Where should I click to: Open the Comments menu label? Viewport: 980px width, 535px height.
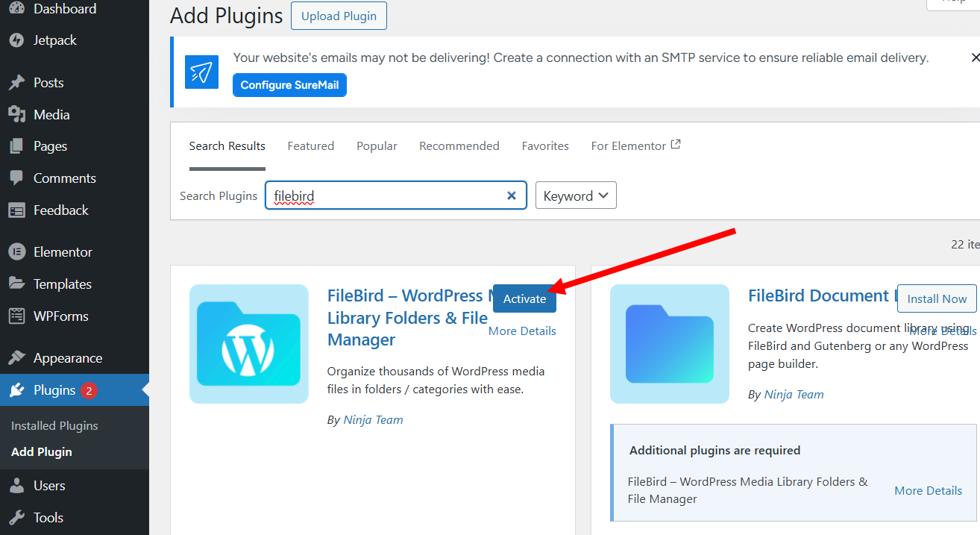[x=65, y=178]
